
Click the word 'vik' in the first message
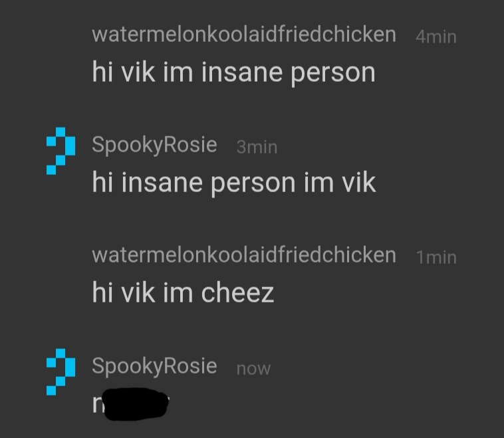pyautogui.click(x=138, y=72)
